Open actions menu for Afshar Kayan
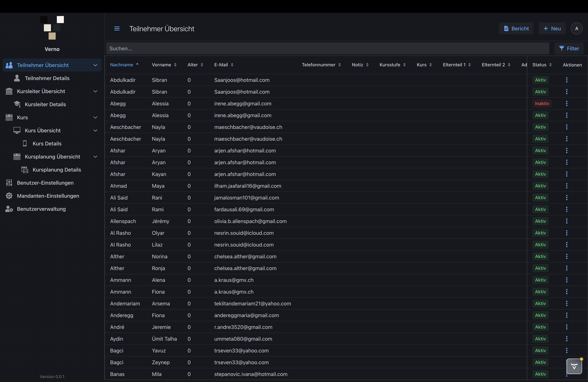The image size is (588, 382). pos(566,174)
